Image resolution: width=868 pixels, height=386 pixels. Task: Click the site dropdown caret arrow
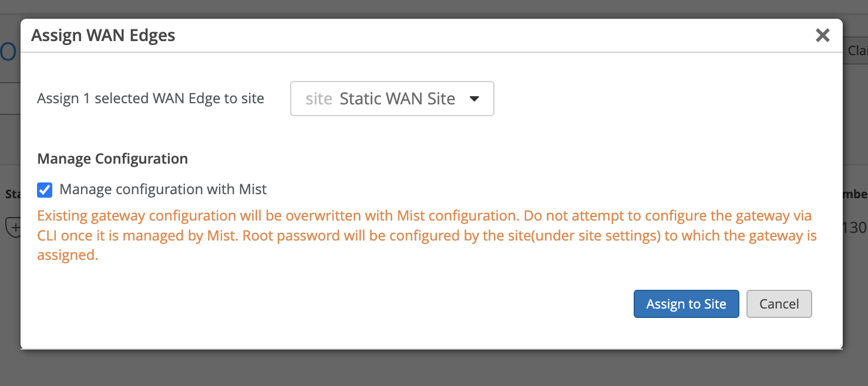pos(475,99)
